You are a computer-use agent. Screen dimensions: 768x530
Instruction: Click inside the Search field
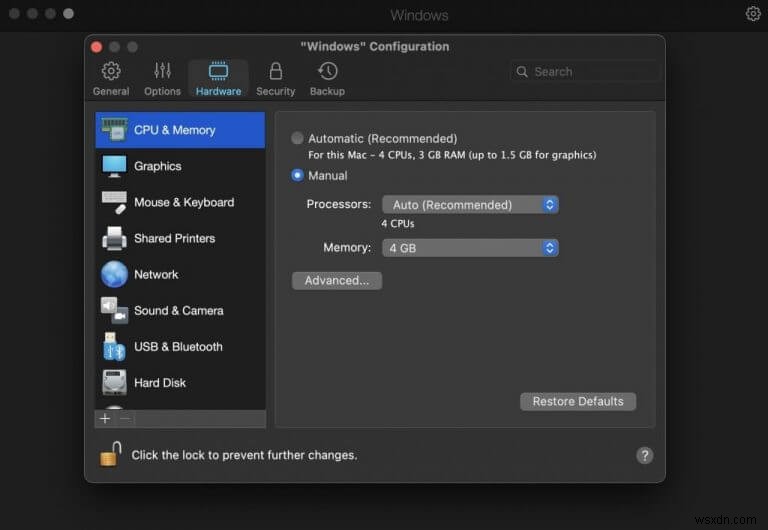584,72
